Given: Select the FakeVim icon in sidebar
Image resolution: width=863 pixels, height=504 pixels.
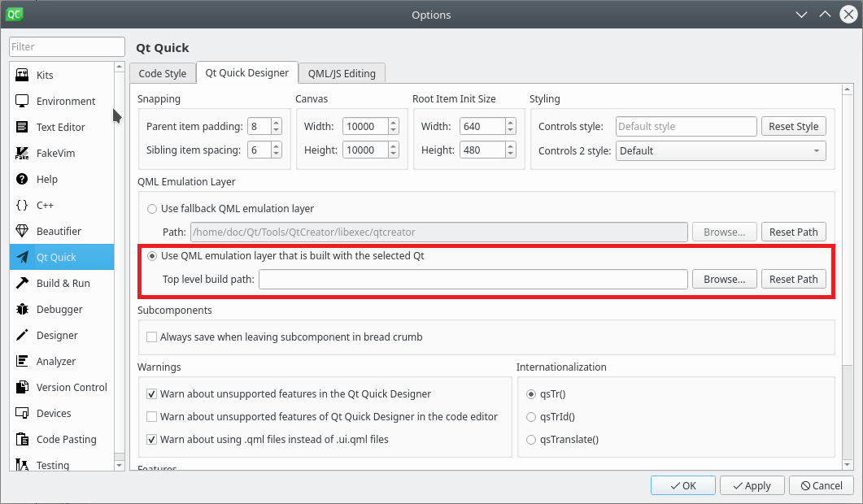Looking at the screenshot, I should 22,153.
